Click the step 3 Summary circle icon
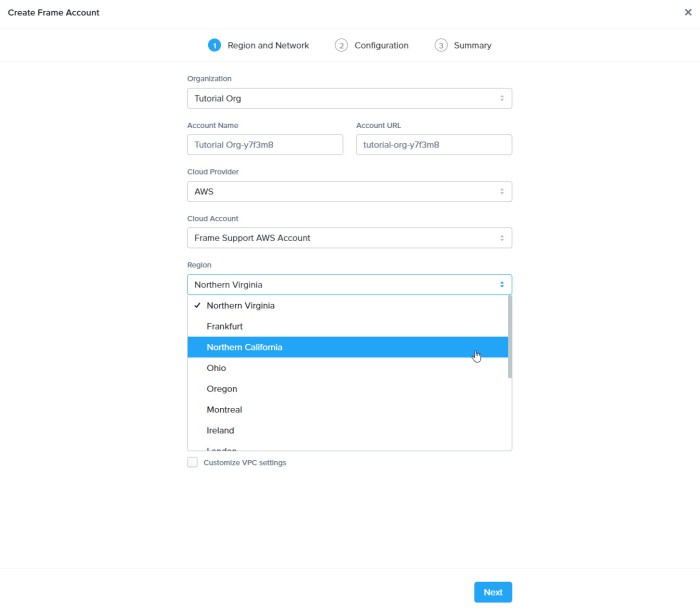This screenshot has height=613, width=700. point(441,45)
